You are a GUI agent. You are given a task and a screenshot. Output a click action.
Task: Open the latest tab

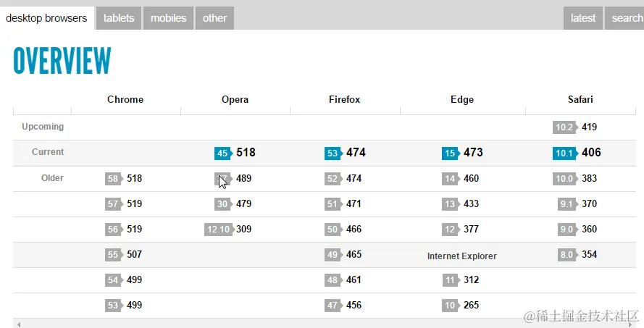(x=583, y=18)
